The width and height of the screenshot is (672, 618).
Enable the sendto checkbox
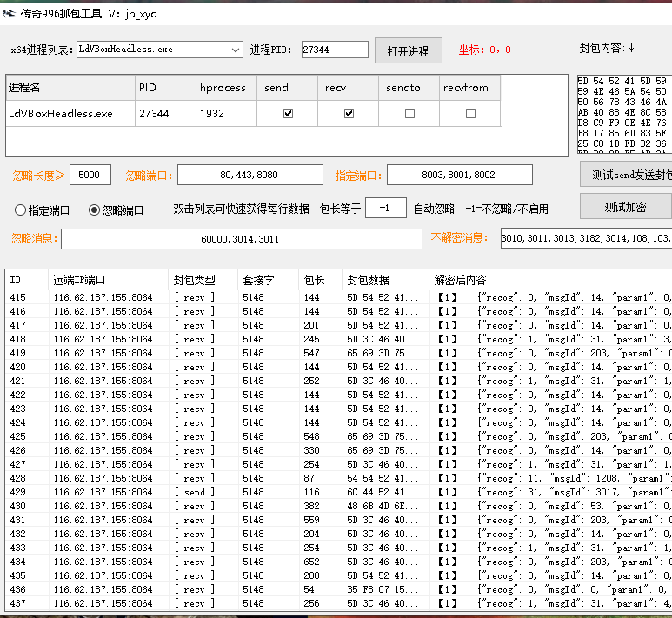coord(409,114)
